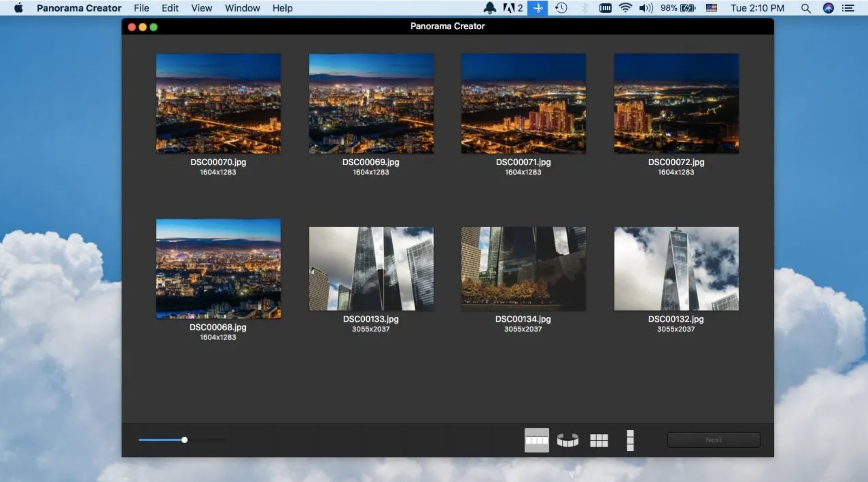Click the Wi-Fi status icon
This screenshot has height=482, width=868.
(625, 8)
